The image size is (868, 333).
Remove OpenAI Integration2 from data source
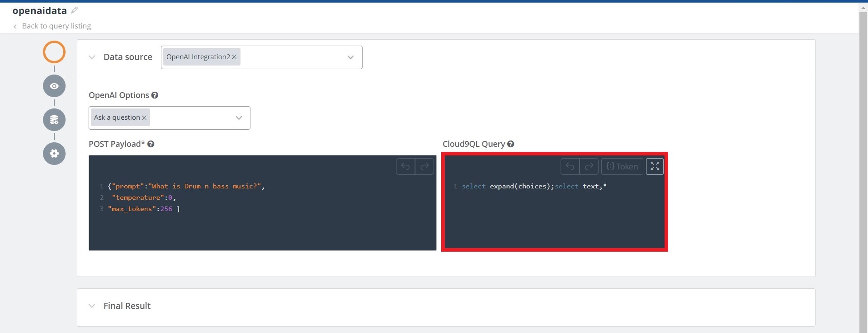(x=234, y=57)
